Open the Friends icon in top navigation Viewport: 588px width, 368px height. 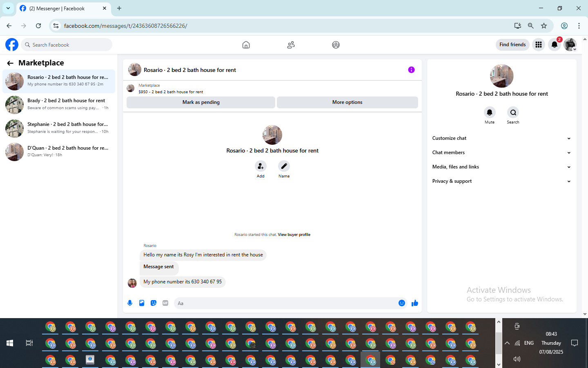(x=291, y=45)
